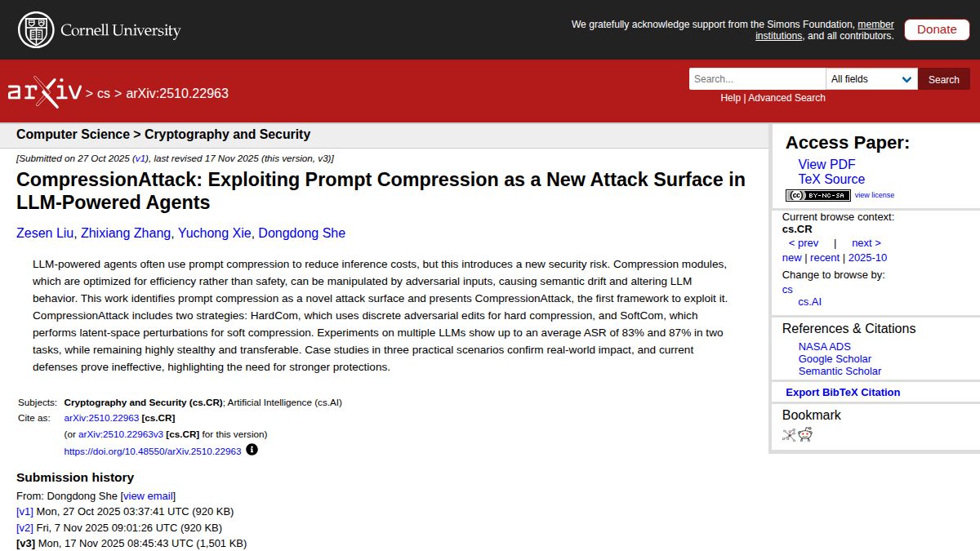Access the TeX Source

(831, 179)
